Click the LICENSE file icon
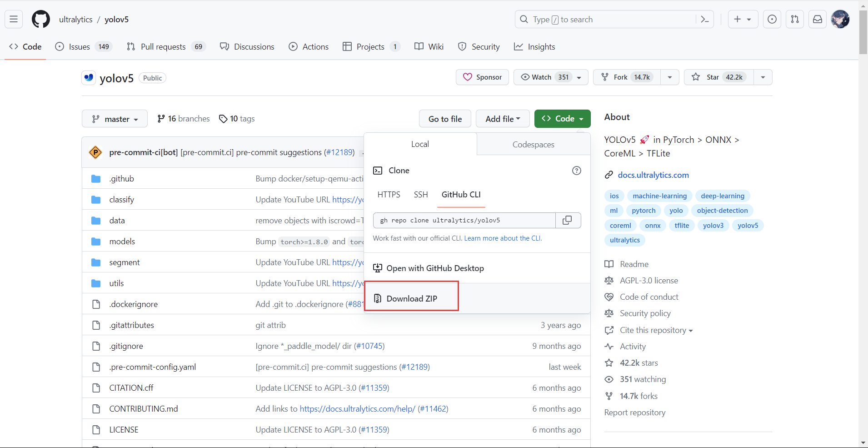This screenshot has height=448, width=868. coord(96,429)
